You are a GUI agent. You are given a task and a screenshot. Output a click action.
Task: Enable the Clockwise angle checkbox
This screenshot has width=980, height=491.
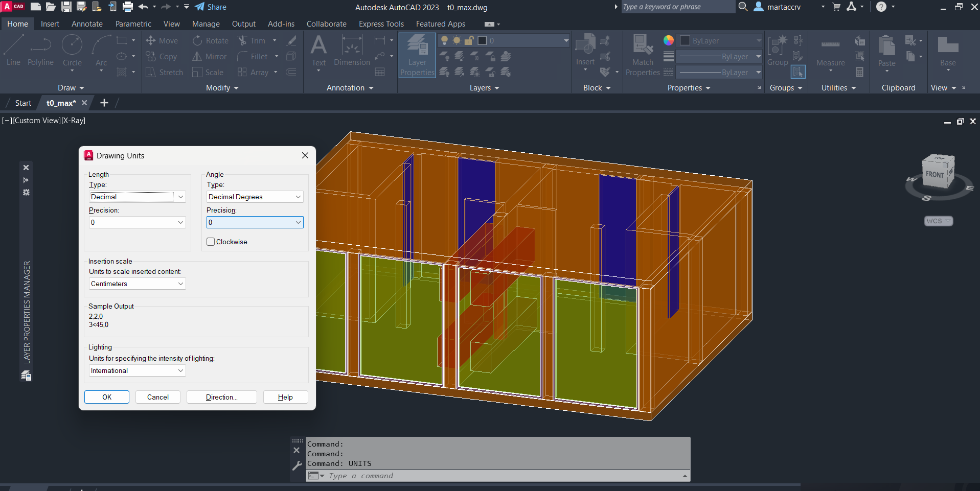click(x=211, y=242)
